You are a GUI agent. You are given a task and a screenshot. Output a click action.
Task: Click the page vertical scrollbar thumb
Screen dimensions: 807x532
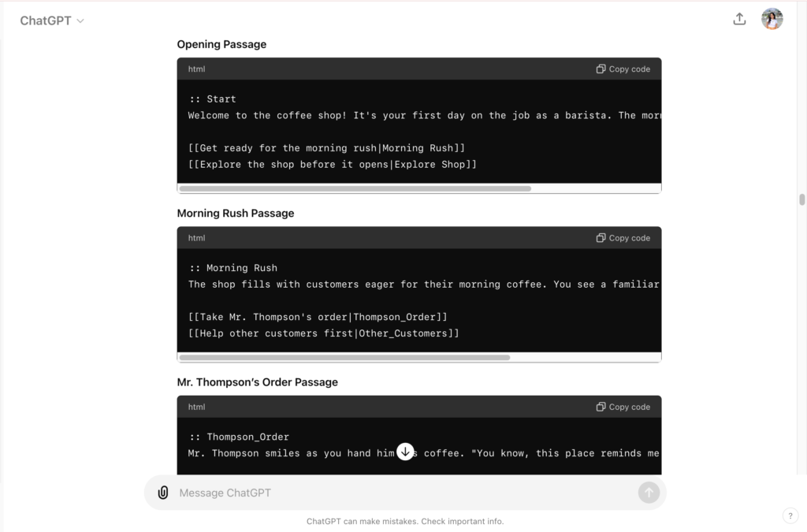point(802,199)
